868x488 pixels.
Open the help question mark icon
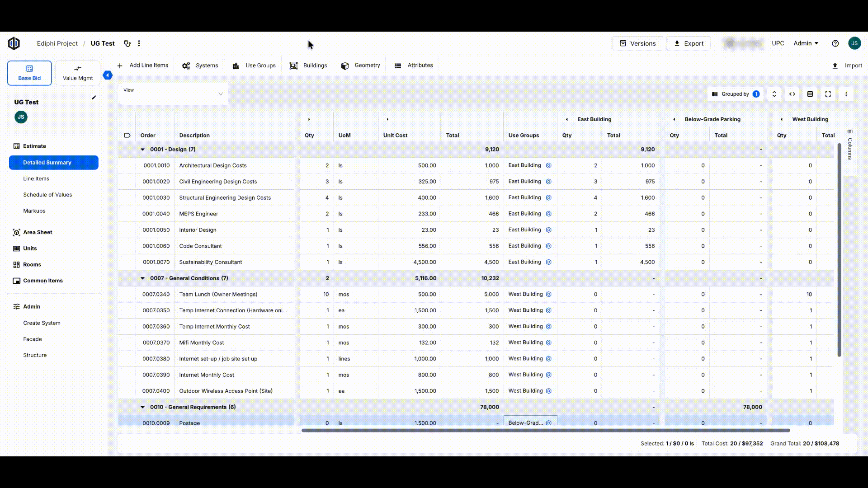835,43
